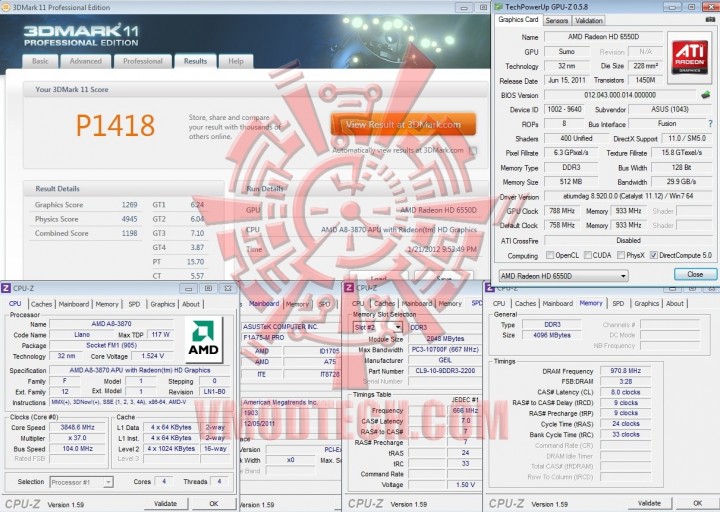Click the Memory Size 512 MB field in GPU-Z

tap(571, 182)
